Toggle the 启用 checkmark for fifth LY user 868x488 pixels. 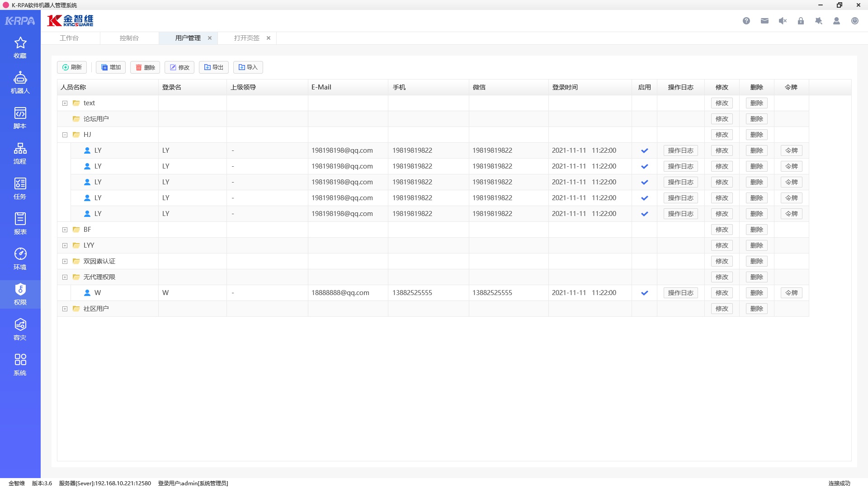pyautogui.click(x=645, y=214)
